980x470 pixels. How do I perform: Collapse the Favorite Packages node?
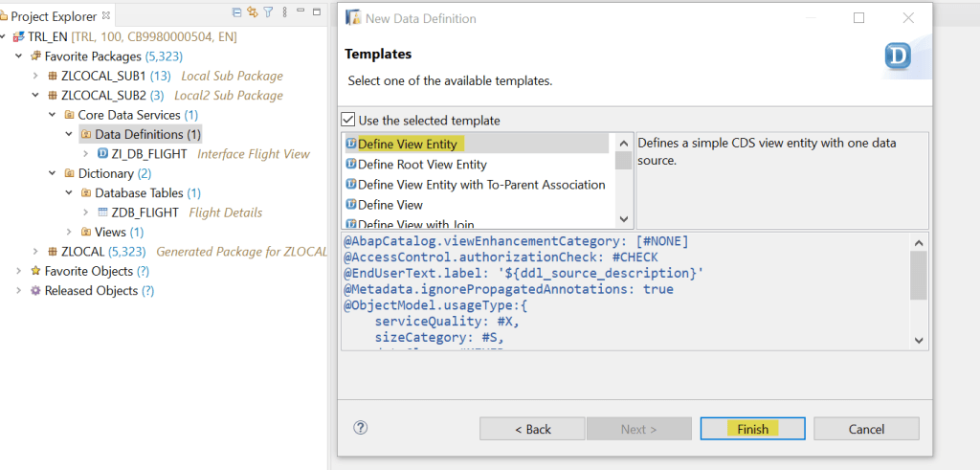click(19, 56)
